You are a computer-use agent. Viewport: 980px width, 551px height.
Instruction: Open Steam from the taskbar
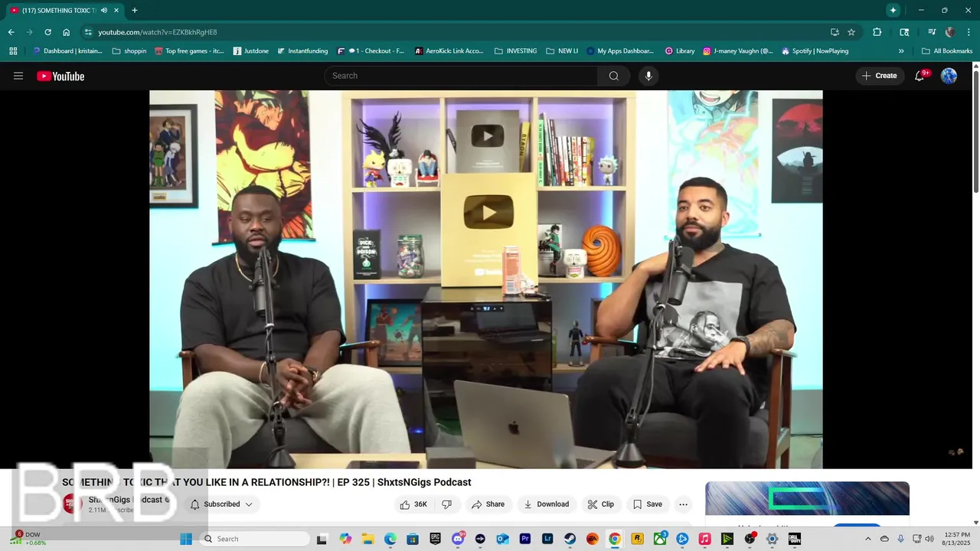tap(570, 539)
